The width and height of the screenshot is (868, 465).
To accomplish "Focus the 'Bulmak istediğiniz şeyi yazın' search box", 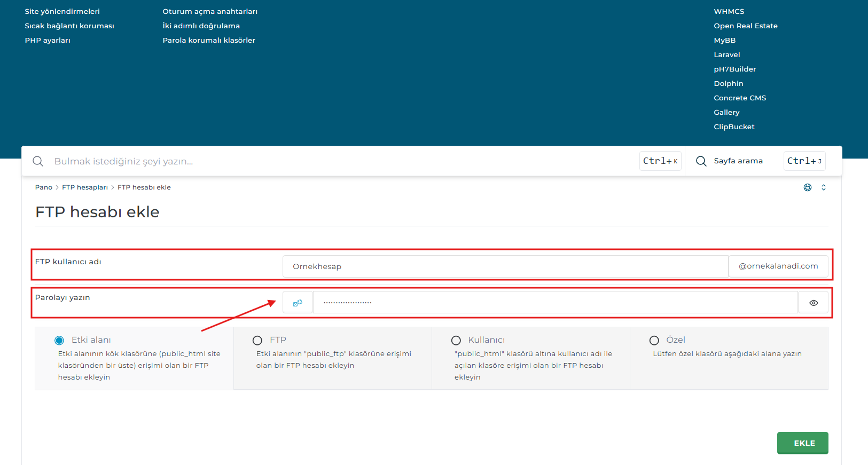I will [x=342, y=161].
